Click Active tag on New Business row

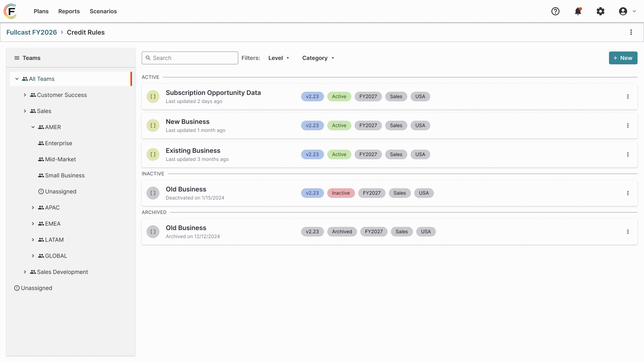click(x=339, y=125)
